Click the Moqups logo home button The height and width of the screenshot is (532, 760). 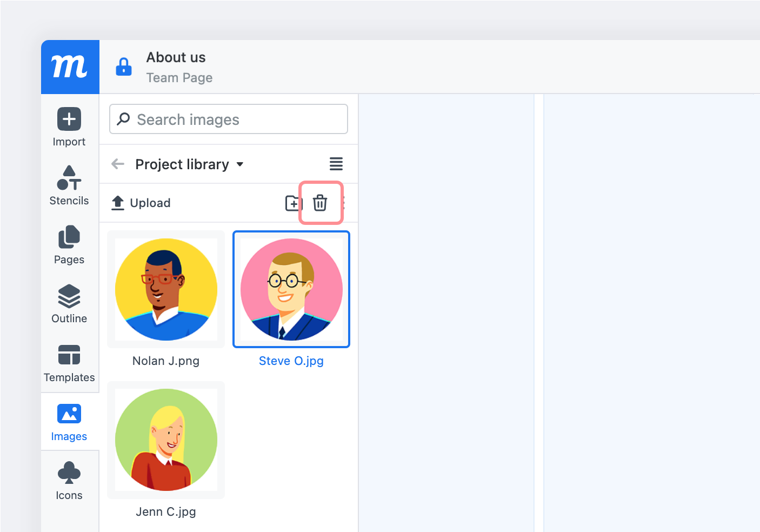(x=70, y=67)
